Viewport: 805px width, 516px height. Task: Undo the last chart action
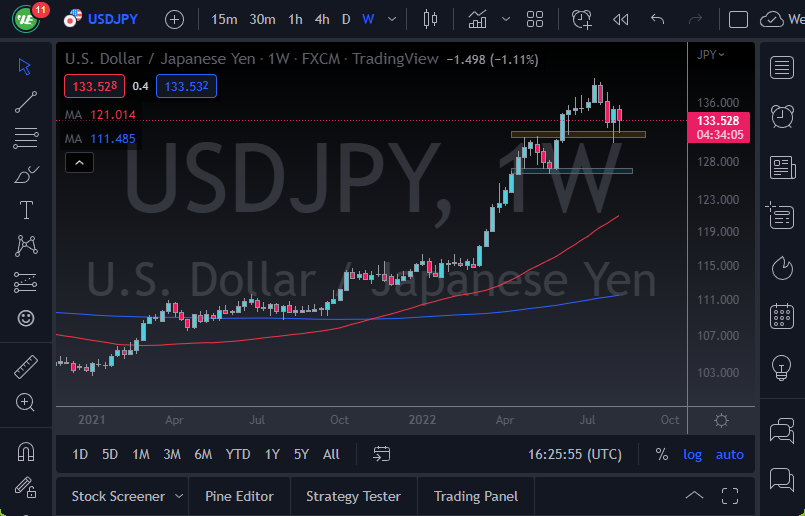click(658, 20)
